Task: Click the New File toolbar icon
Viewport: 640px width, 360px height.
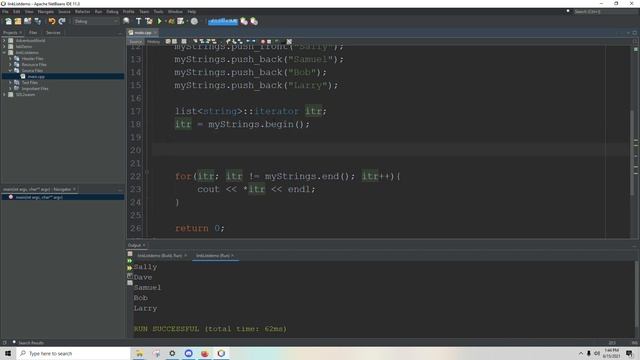Action: pos(8,21)
